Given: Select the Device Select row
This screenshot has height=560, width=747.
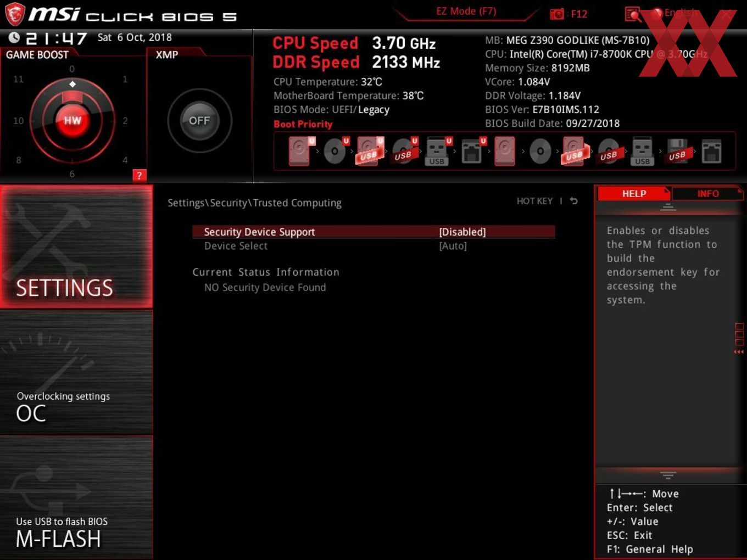Looking at the screenshot, I should pos(374,246).
